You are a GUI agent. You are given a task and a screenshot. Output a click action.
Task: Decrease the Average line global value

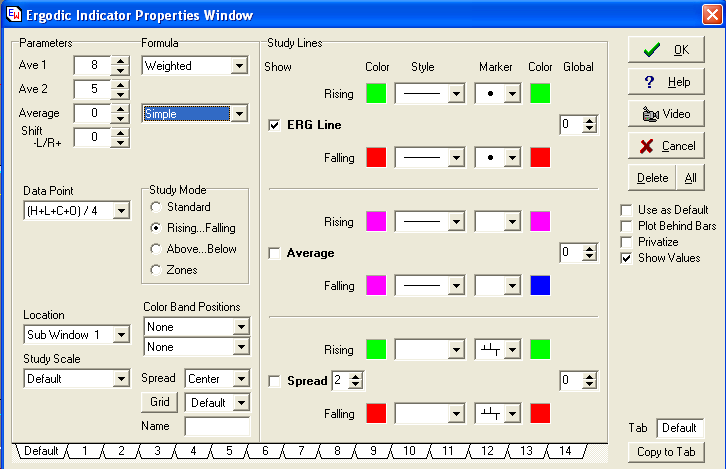click(x=589, y=257)
